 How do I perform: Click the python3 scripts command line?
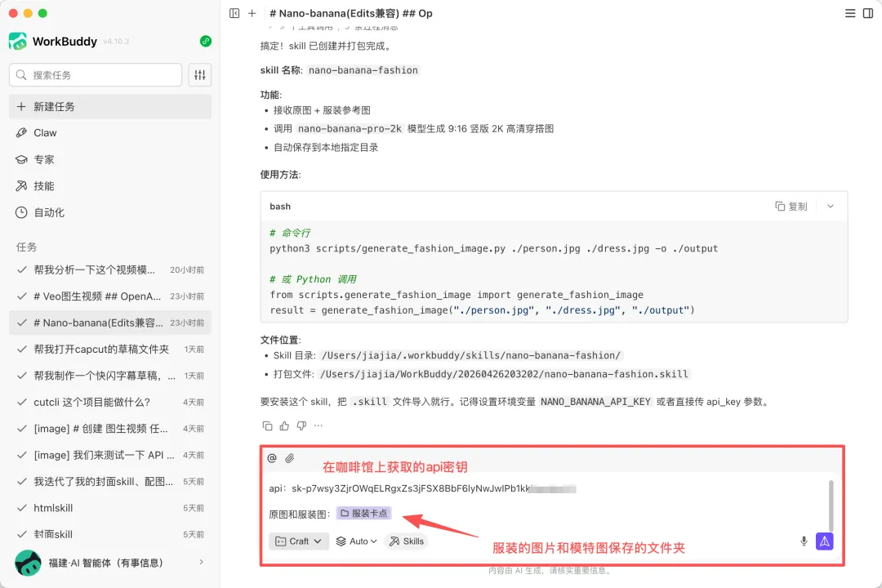click(x=493, y=249)
